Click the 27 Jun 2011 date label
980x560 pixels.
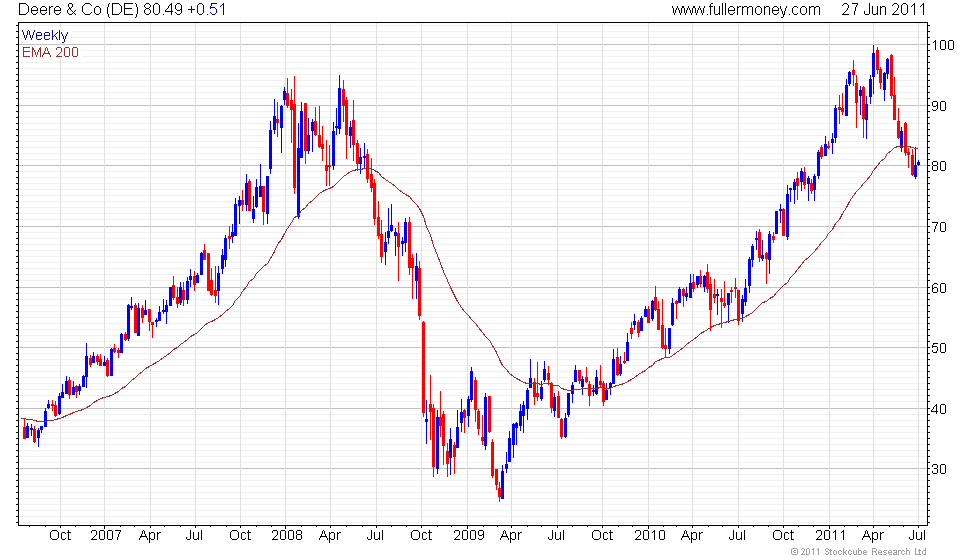[882, 9]
